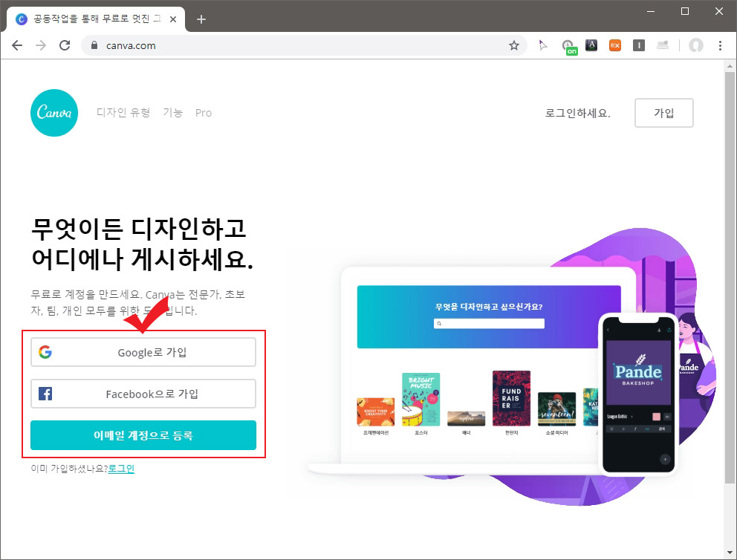Viewport: 737px width, 560px height.
Task: Open the orange 'Ex' extension
Action: pos(615,45)
